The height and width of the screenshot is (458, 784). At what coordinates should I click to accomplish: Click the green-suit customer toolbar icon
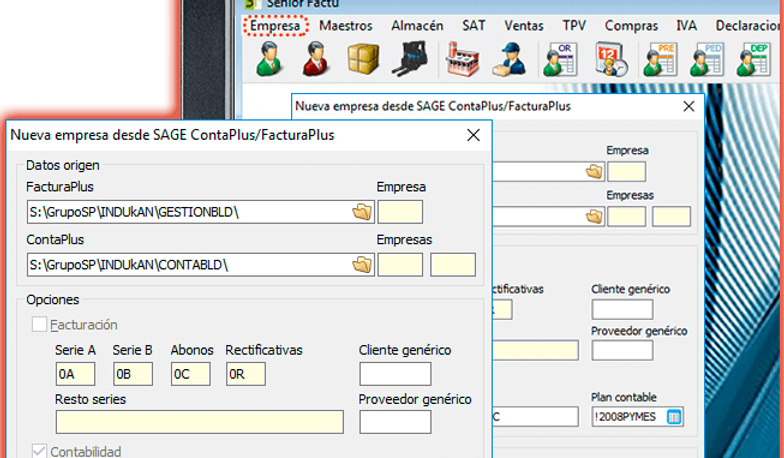[269, 59]
